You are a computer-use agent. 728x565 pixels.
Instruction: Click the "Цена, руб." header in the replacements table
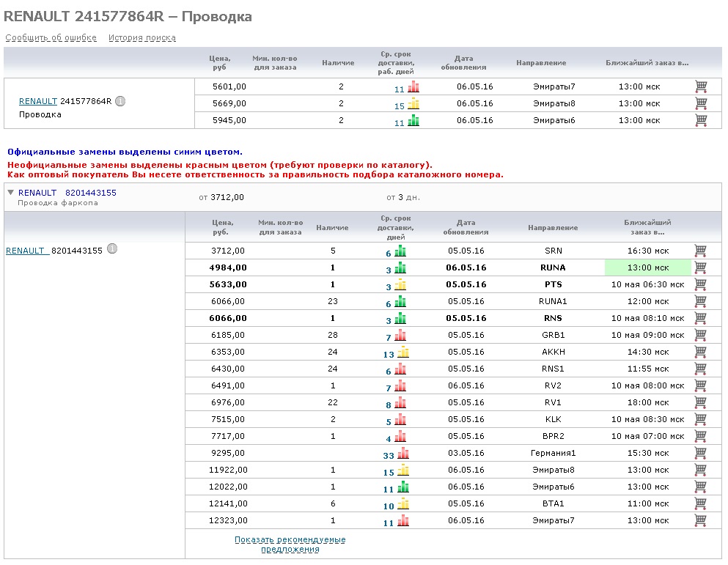tap(222, 227)
